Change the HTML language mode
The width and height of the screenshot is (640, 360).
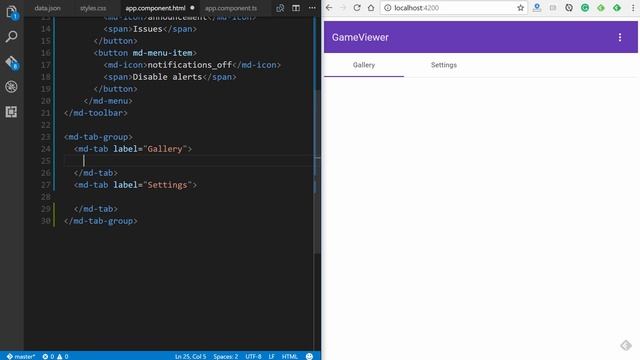pyautogui.click(x=290, y=356)
